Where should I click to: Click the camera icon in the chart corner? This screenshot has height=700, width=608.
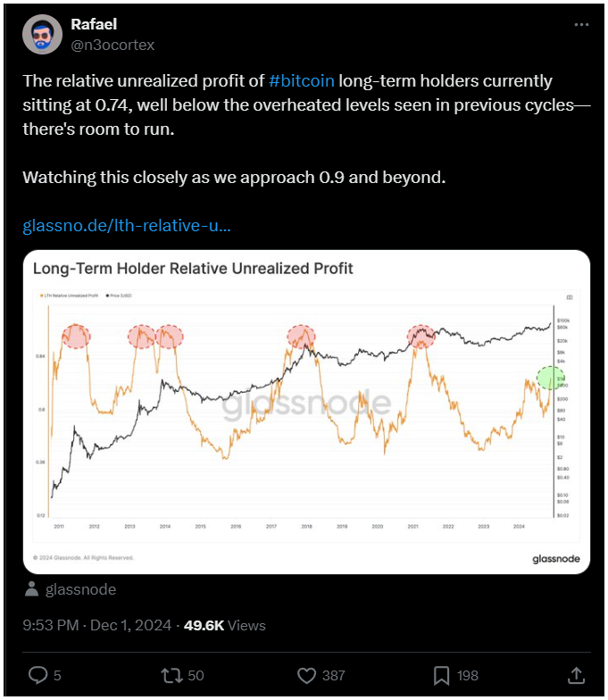click(569, 296)
